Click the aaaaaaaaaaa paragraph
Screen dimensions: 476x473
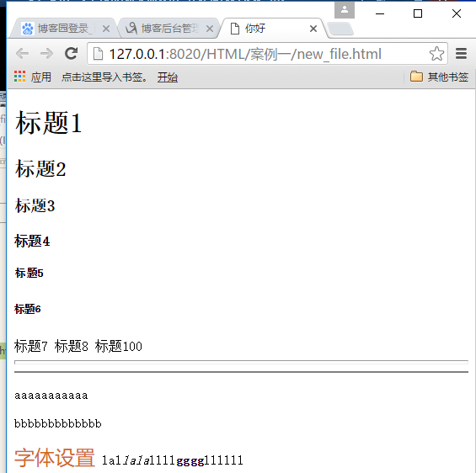[x=51, y=396]
